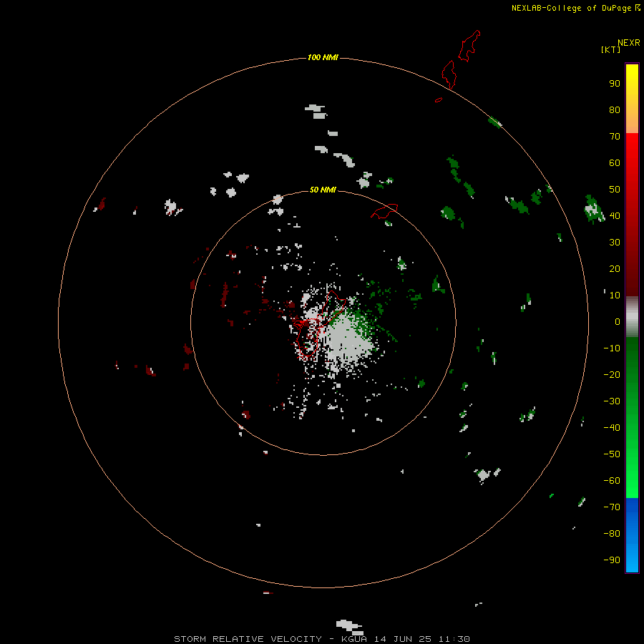The width and height of the screenshot is (644, 644).
Task: Click the -80 knot scale label
Action: [x=612, y=534]
